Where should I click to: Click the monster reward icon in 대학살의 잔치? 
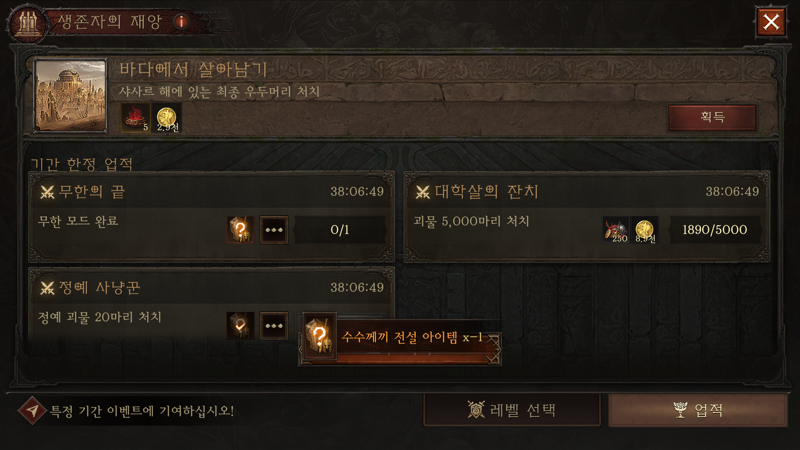click(x=615, y=230)
